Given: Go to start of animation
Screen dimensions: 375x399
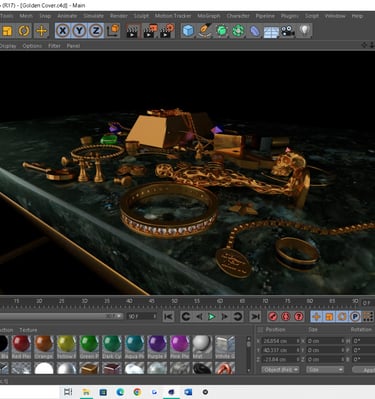Looking at the screenshot, I should click(168, 316).
